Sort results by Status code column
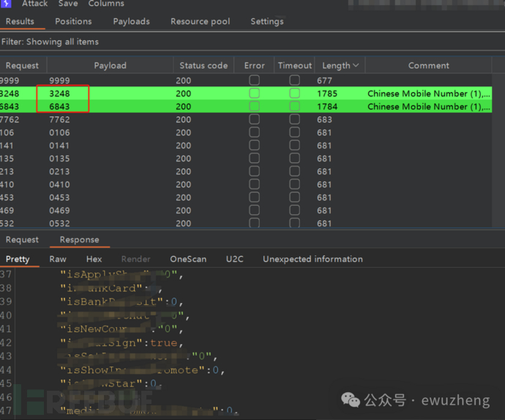 (x=203, y=65)
